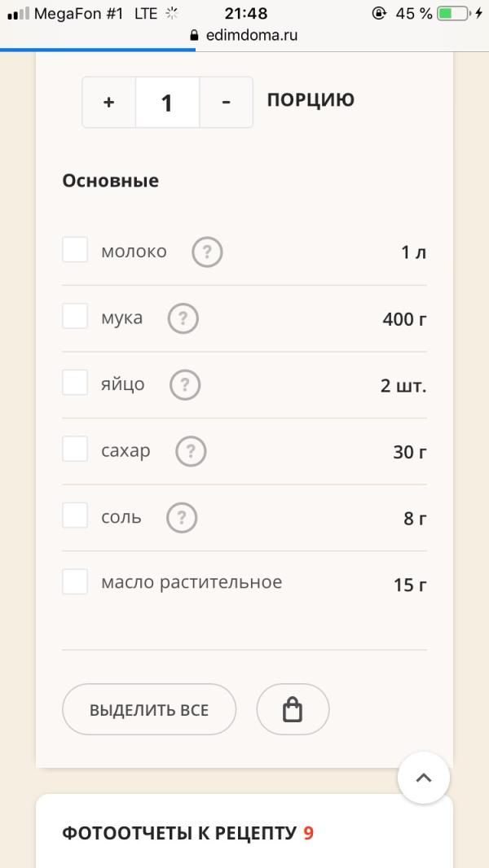Tap the ВЫДЕЛИТЬ ВСЕ button
The width and height of the screenshot is (489, 868).
tap(149, 709)
